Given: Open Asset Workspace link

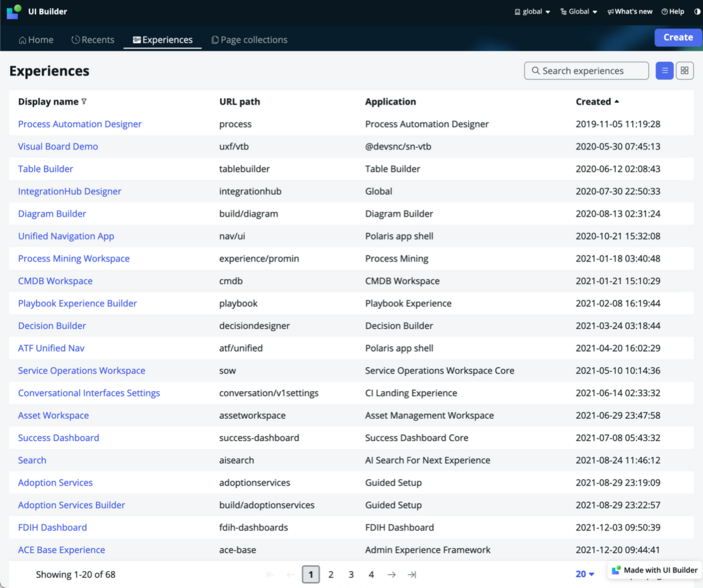Looking at the screenshot, I should click(x=53, y=416).
